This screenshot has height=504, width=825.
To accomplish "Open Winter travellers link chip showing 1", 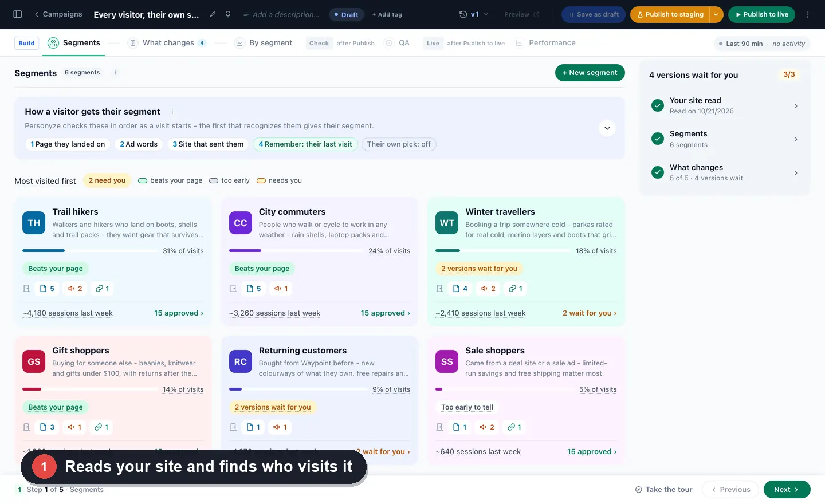I will coord(516,289).
